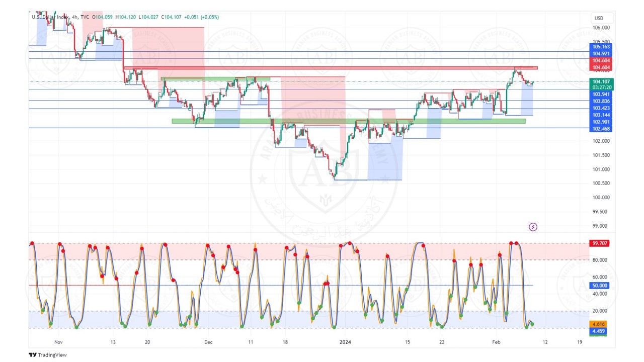Click the orange 4.616 oscillator value label

tap(600, 324)
